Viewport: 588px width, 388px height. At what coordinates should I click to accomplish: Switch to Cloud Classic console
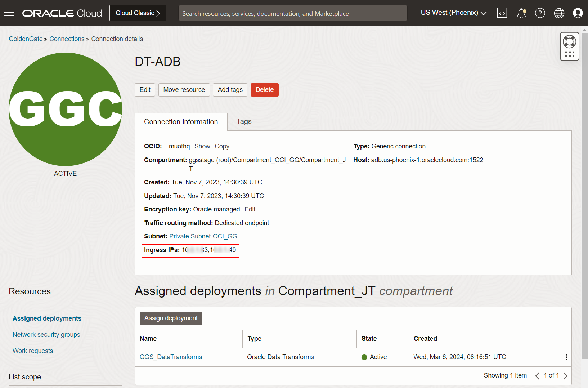pos(138,13)
